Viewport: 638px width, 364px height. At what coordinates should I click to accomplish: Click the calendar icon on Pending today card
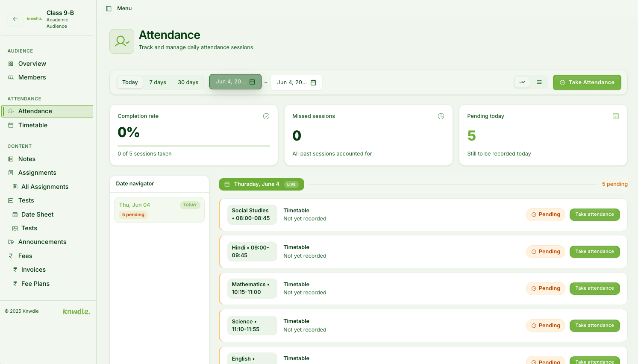pos(616,116)
